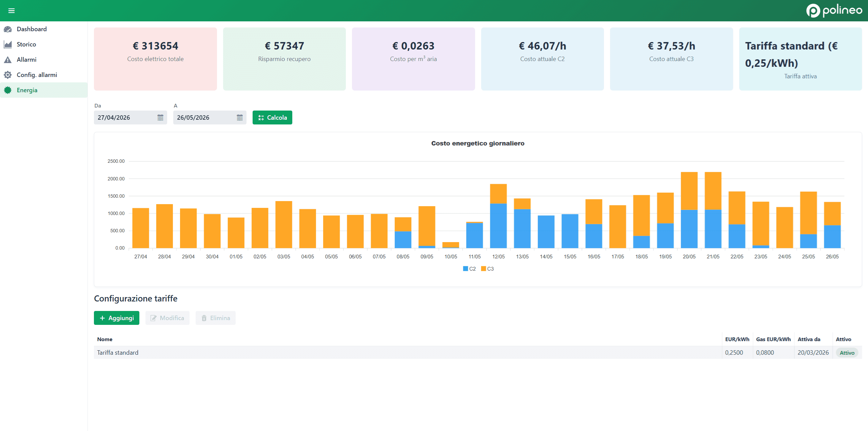Click the Calcola button
The height and width of the screenshot is (431, 868).
[x=272, y=118]
